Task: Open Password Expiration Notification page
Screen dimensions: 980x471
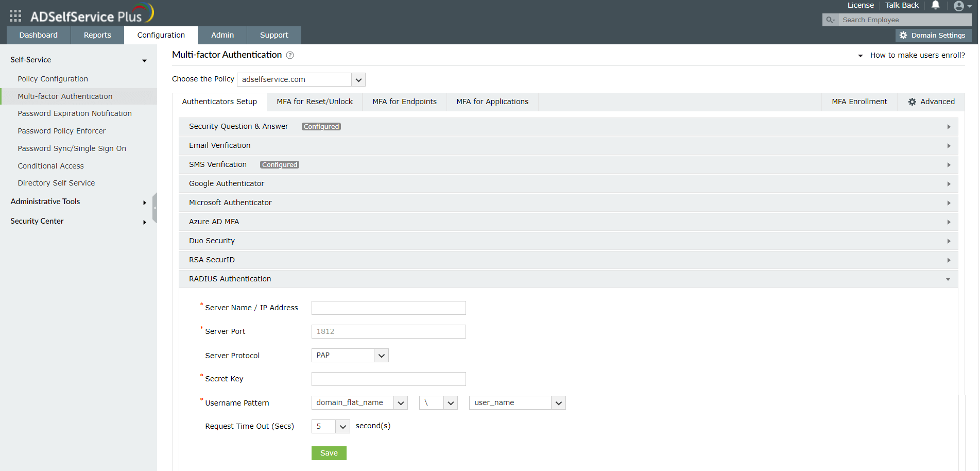Action: point(75,113)
